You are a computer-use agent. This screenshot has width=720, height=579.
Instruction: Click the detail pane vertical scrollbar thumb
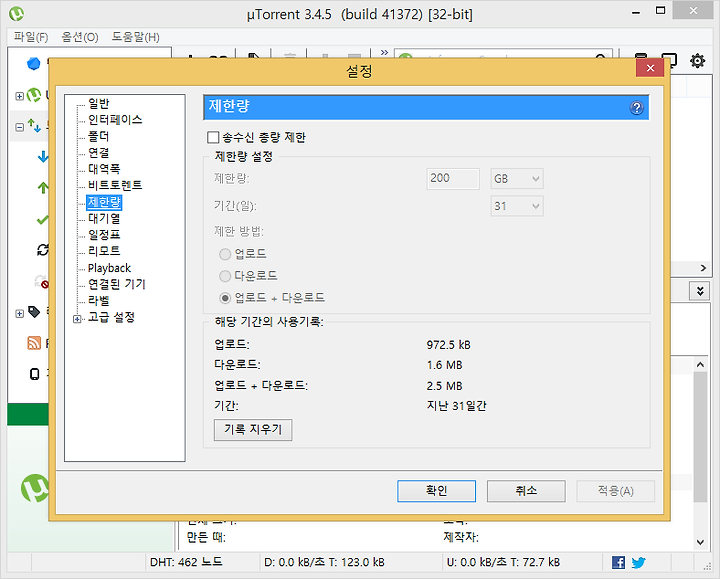coord(700,437)
